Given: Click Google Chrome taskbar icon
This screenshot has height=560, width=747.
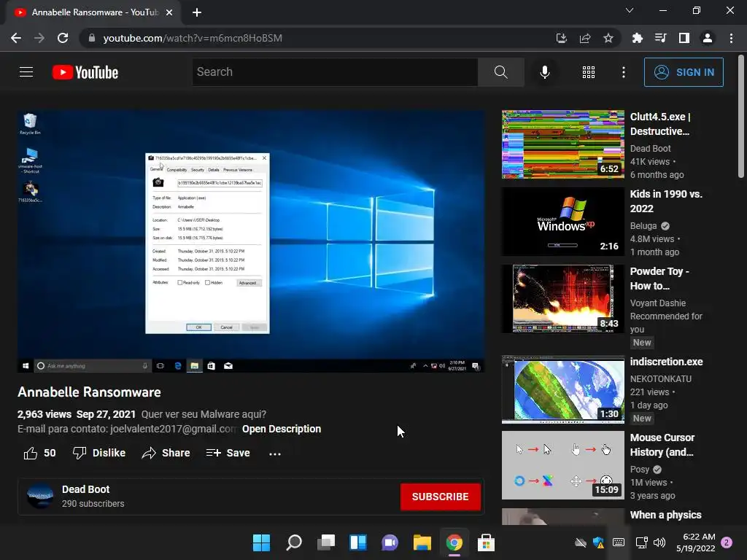Looking at the screenshot, I should (x=454, y=542).
